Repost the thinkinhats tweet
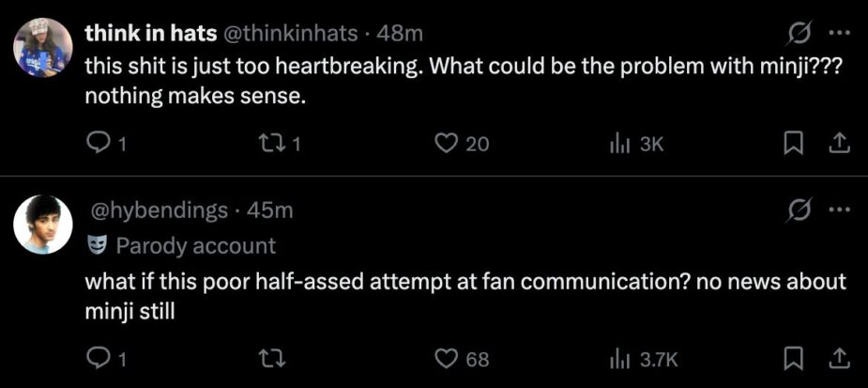Viewport: 868px width, 388px height. pos(267,144)
